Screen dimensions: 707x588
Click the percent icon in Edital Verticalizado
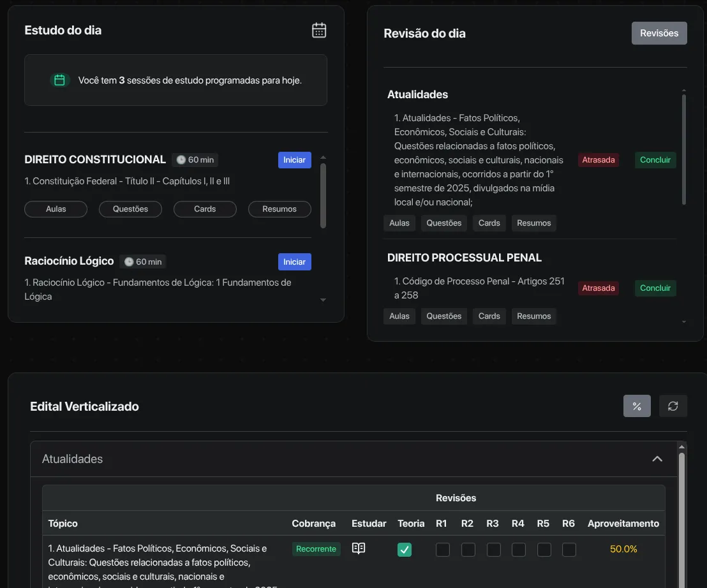[637, 406]
